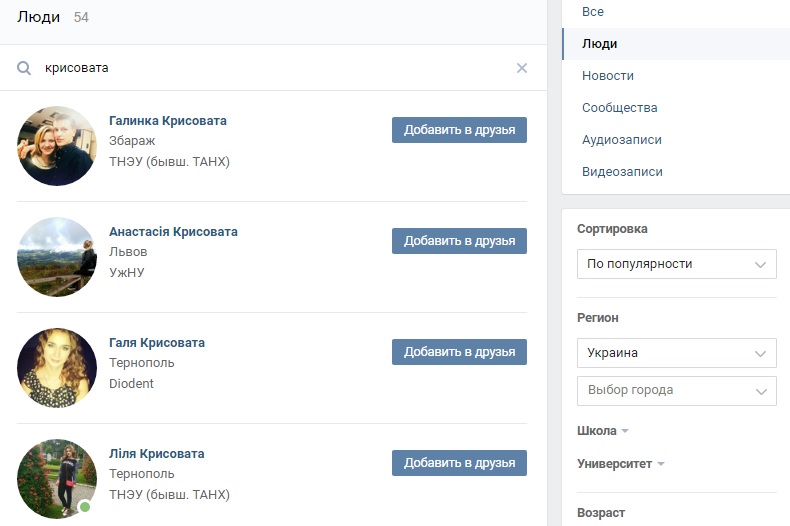Open Галя Крисовата profile picture
Screen dimensions: 790x526
57,368
